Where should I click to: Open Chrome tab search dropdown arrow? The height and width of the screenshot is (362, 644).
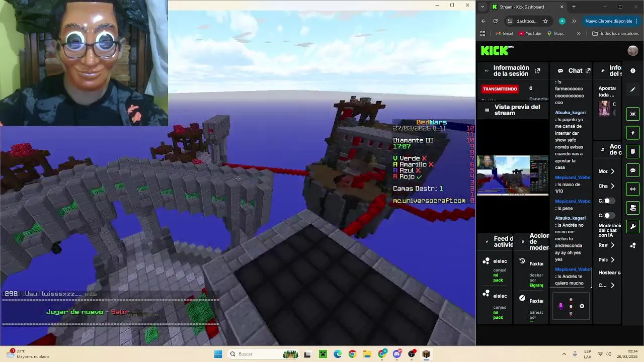(x=482, y=7)
